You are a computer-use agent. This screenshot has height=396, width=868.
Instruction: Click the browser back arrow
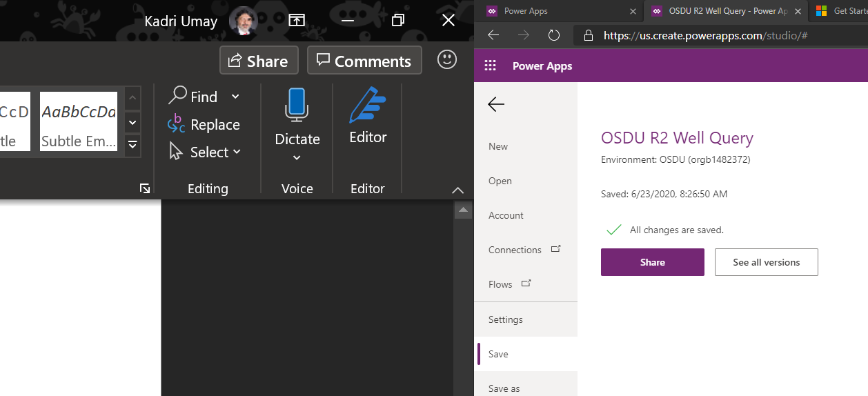493,35
